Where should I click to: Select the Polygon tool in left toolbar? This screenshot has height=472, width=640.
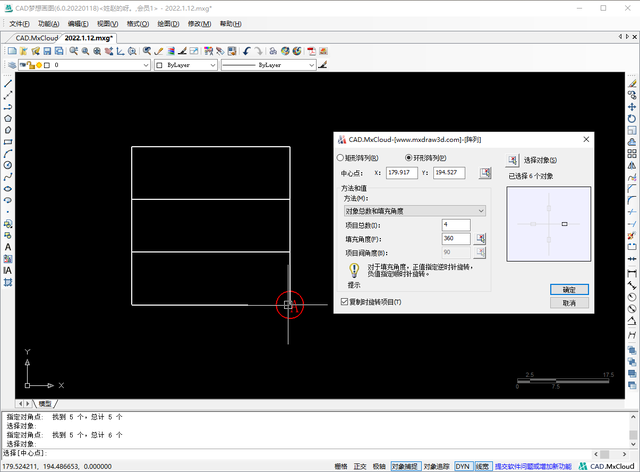[x=8, y=118]
